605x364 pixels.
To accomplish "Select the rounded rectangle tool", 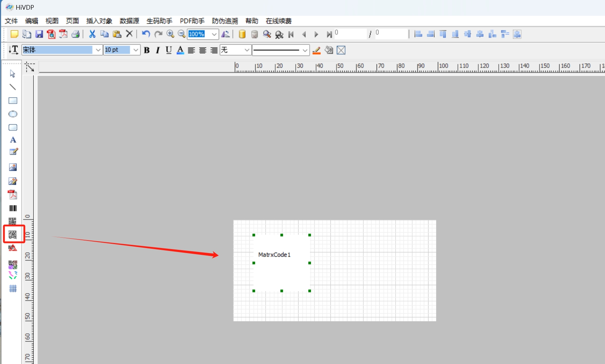I will click(x=13, y=127).
